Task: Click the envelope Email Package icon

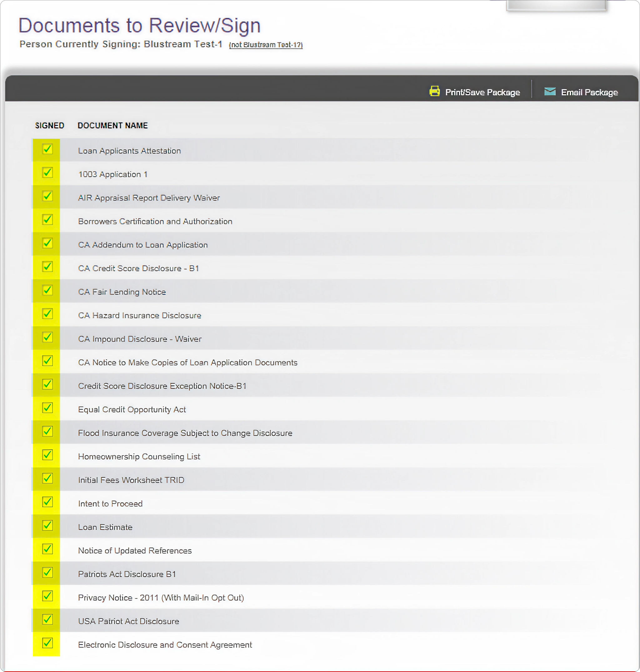Action: tap(550, 91)
